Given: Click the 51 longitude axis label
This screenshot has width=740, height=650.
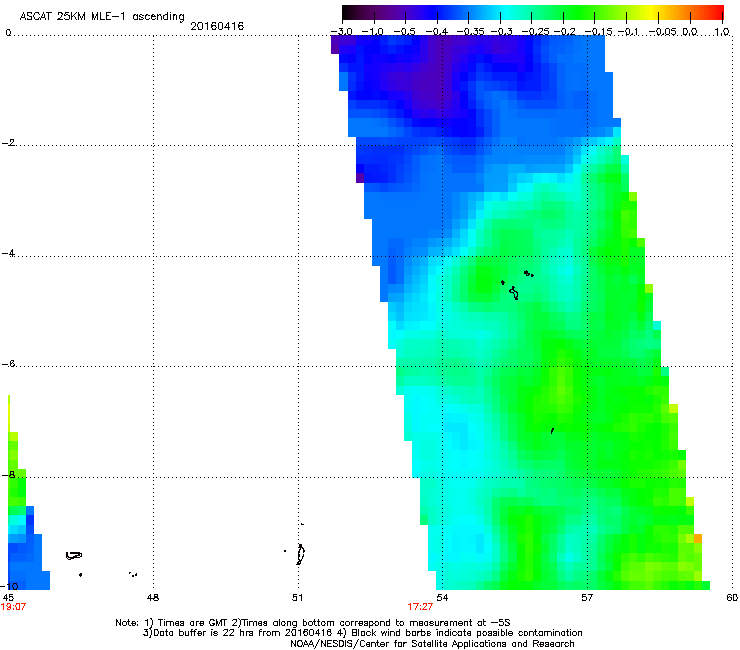Looking at the screenshot, I should click(x=297, y=598).
